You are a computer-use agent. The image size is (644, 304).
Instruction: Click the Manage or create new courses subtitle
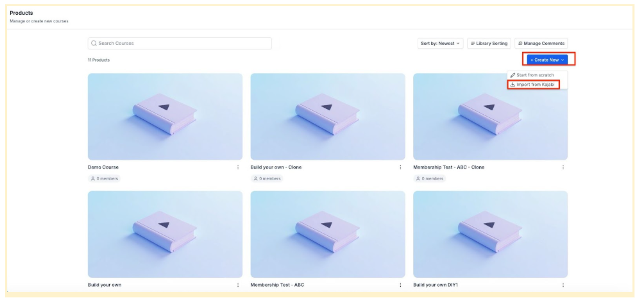pos(39,21)
